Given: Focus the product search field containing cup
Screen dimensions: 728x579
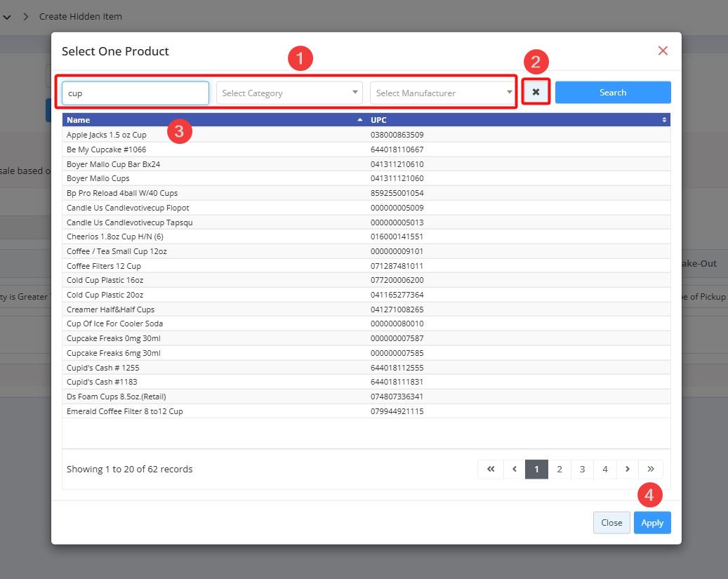Looking at the screenshot, I should click(135, 93).
